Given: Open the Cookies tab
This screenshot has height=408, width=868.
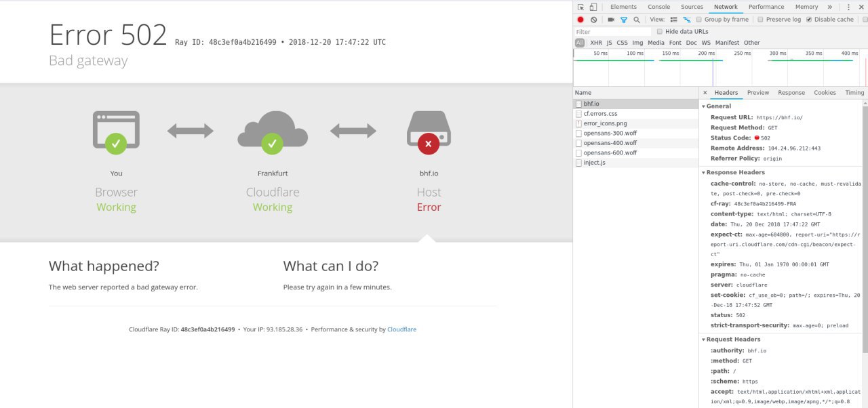Looking at the screenshot, I should tap(825, 93).
